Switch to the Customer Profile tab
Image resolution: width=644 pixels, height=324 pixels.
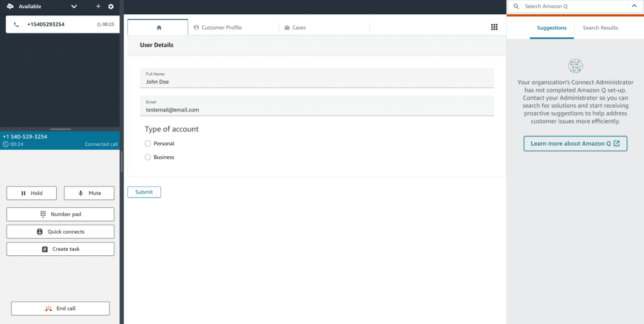click(x=220, y=26)
